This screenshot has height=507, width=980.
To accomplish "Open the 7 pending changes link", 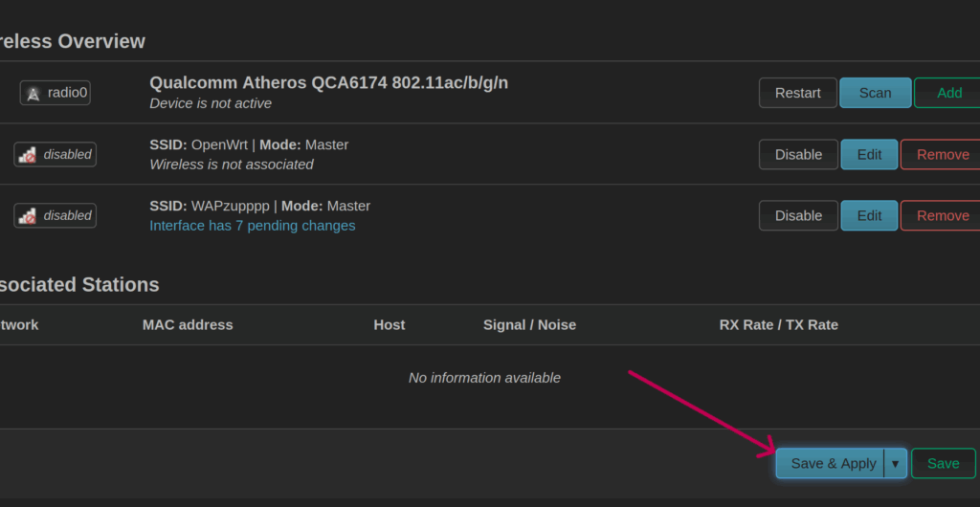I will tap(253, 226).
